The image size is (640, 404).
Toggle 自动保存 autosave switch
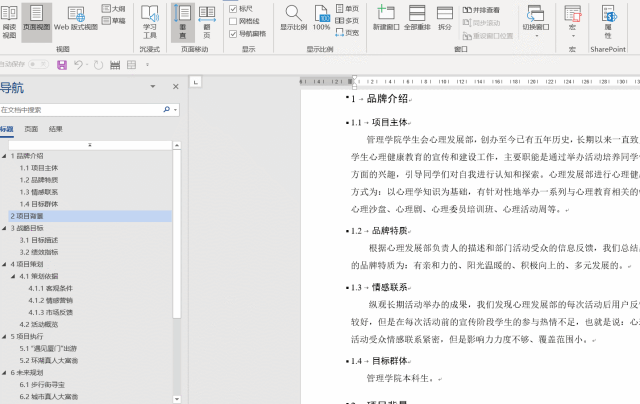[x=38, y=64]
